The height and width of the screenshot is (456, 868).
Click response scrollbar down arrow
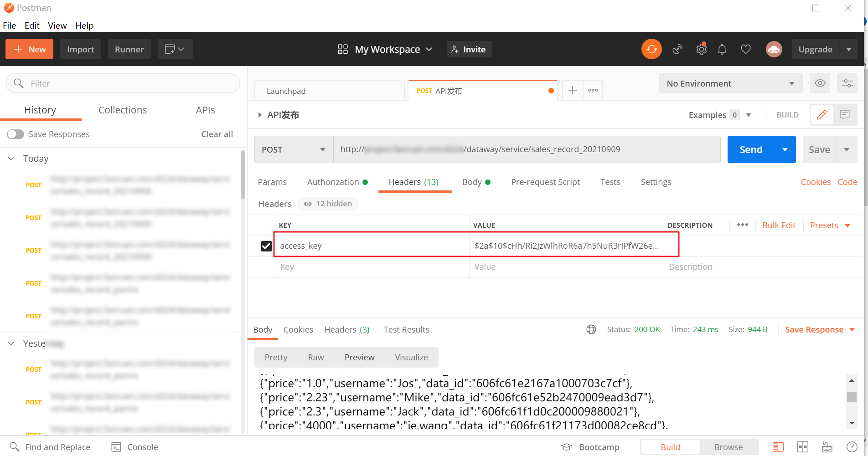[x=852, y=423]
